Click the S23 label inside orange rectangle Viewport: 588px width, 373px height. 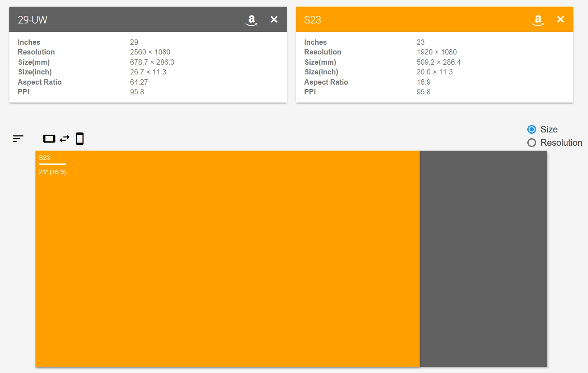coord(44,158)
